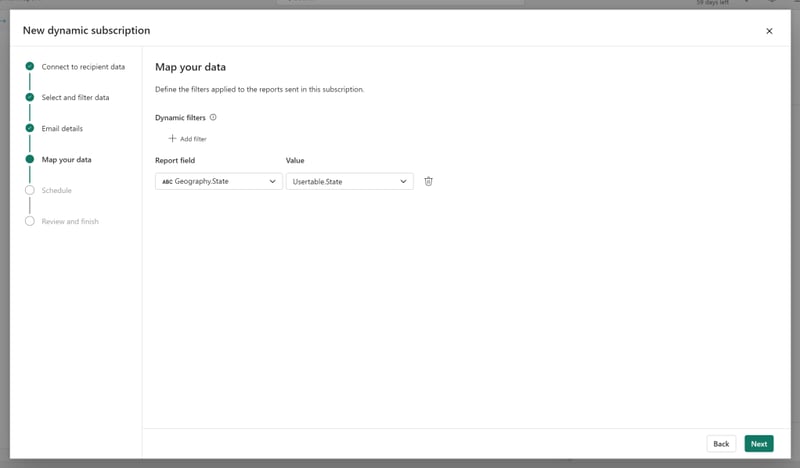Click the empty circle beside Review and finish
The width and height of the screenshot is (800, 468).
[30, 221]
